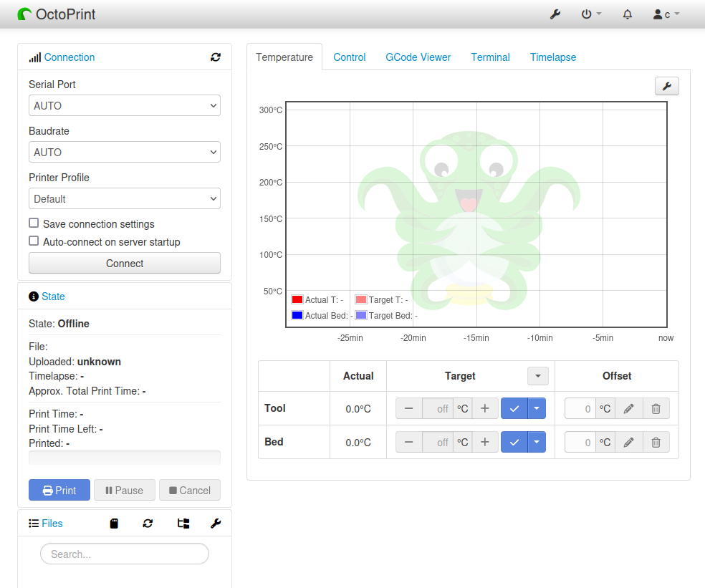
Task: Confirm Bed offset with pencil icon
Action: point(628,442)
